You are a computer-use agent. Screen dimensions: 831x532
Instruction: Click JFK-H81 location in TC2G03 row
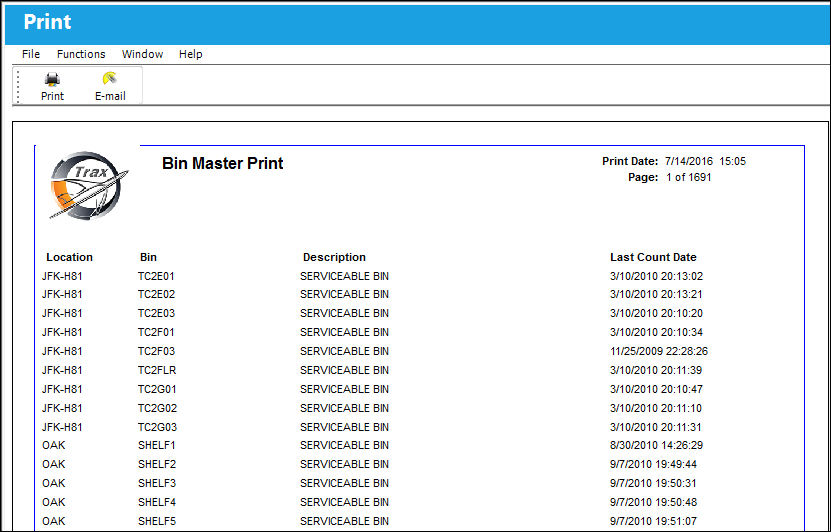[x=63, y=427]
